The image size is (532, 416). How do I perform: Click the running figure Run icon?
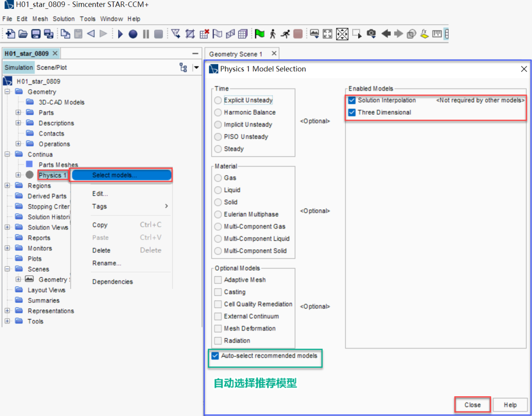(285, 33)
